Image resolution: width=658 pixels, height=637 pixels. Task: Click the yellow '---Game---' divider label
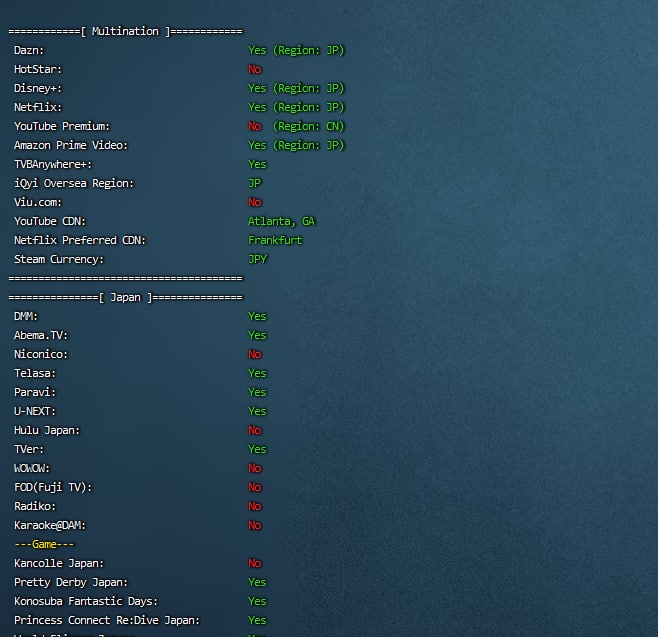point(44,544)
